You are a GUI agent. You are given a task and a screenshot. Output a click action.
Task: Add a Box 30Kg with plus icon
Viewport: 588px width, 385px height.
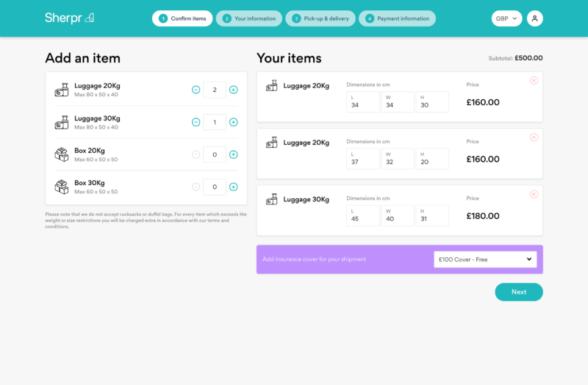(233, 187)
